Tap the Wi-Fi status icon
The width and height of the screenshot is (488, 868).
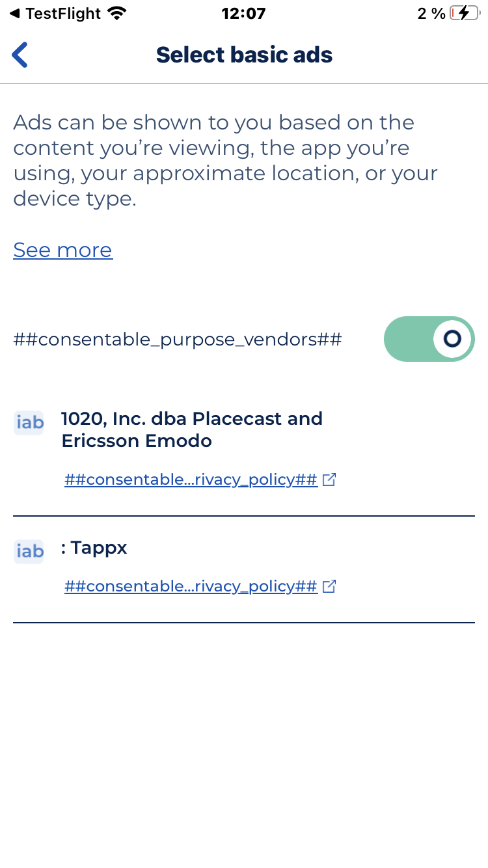click(x=117, y=13)
